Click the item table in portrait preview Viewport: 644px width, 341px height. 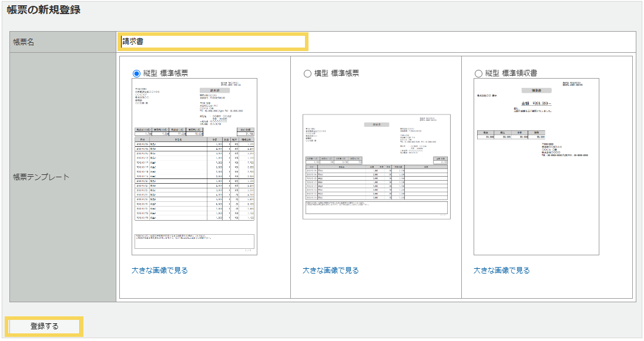[195, 179]
